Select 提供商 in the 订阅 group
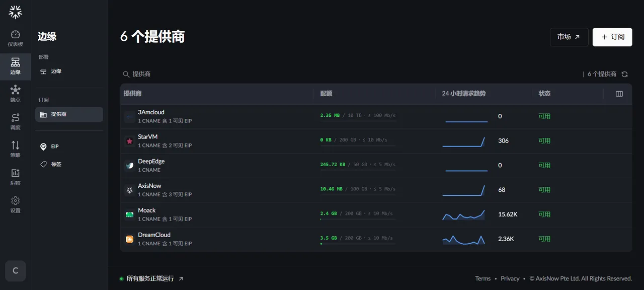 tap(69, 114)
